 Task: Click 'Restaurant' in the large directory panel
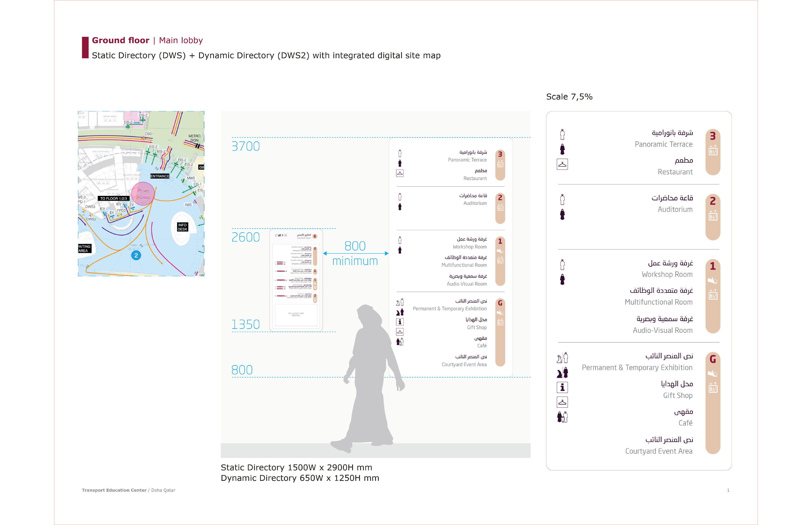click(x=675, y=172)
